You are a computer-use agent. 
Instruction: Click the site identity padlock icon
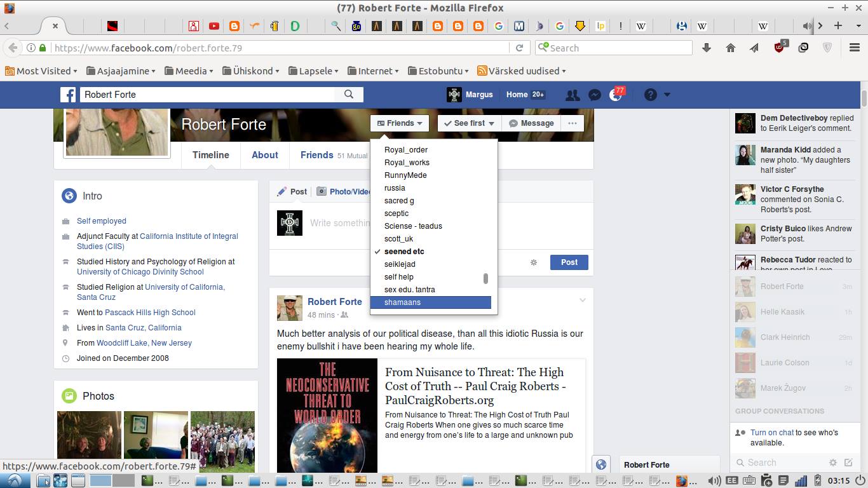43,48
